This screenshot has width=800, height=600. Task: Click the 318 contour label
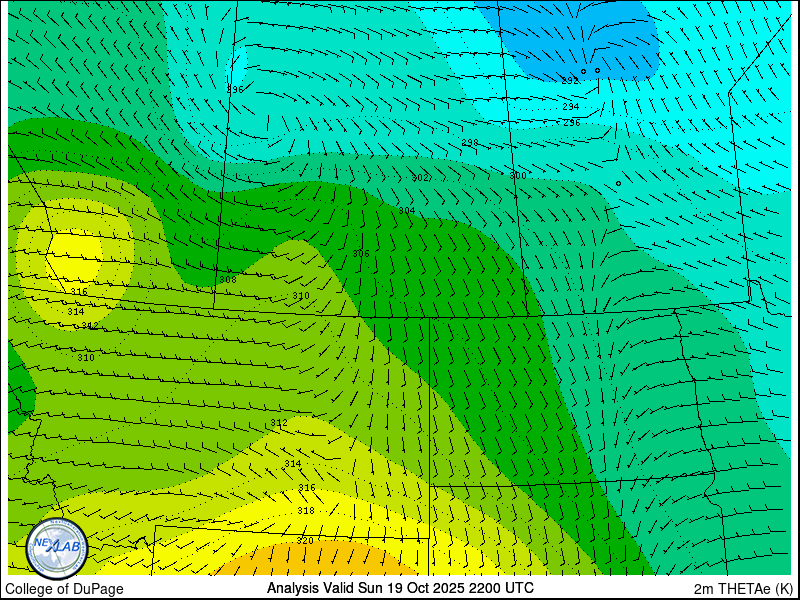tap(306, 511)
